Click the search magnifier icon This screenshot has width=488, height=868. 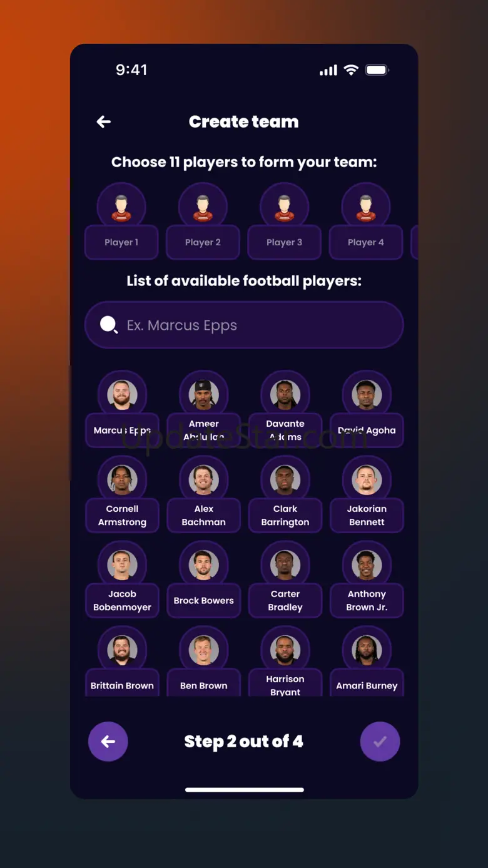pyautogui.click(x=109, y=325)
